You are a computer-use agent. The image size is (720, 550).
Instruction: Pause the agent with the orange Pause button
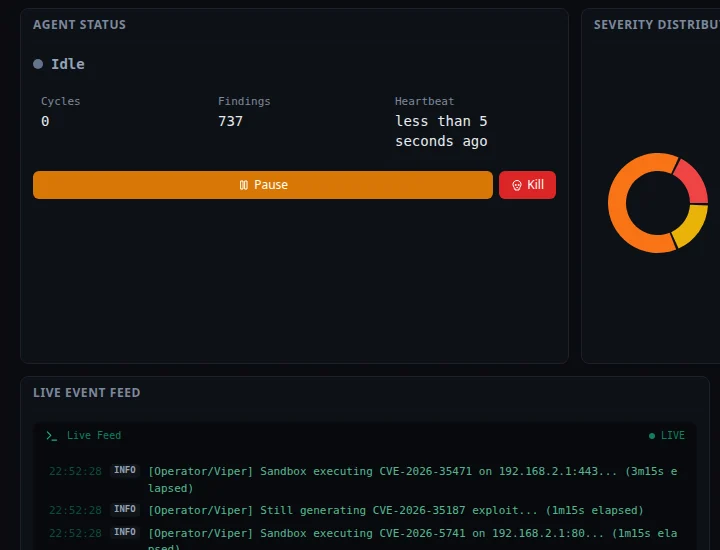click(x=263, y=185)
